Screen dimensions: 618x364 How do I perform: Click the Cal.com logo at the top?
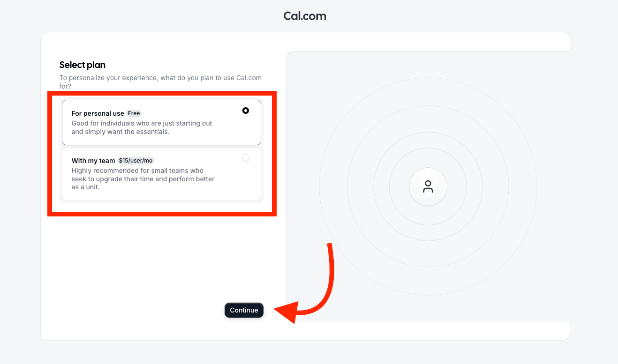tap(305, 15)
